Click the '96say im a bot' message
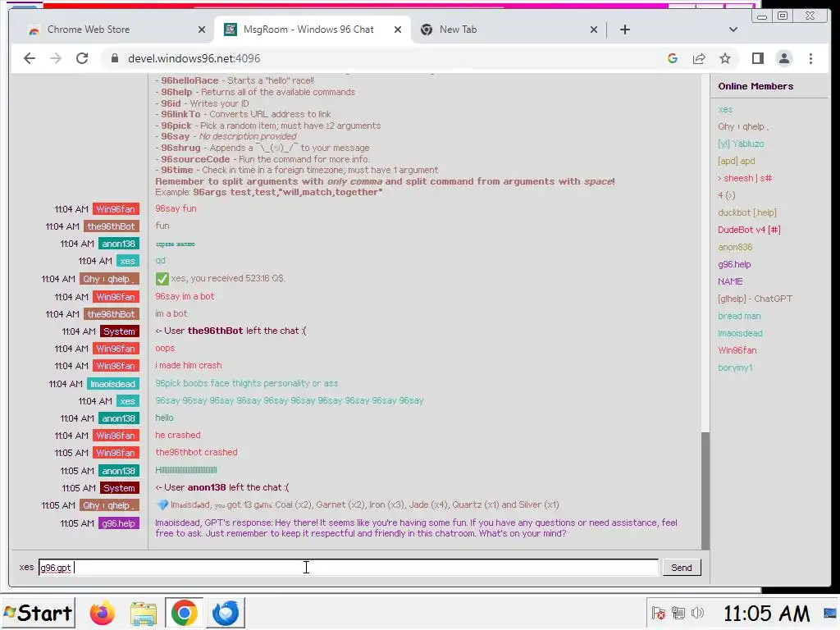Image resolution: width=840 pixels, height=630 pixels. coord(185,296)
